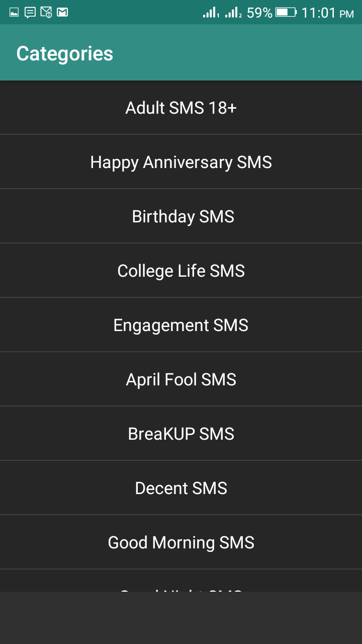Open the BreaKUP SMS category
The width and height of the screenshot is (362, 644).
click(181, 434)
